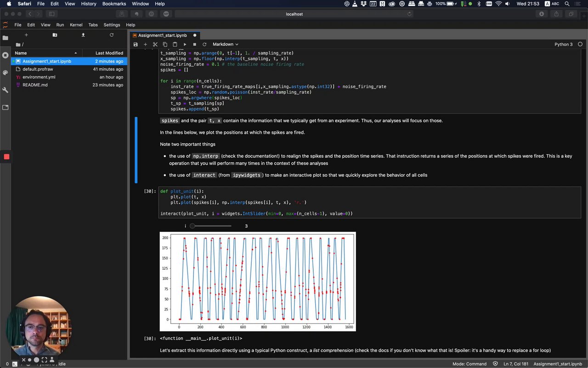This screenshot has width=588, height=368.
Task: Click the JupyterLab logo icon
Action: (5, 25)
